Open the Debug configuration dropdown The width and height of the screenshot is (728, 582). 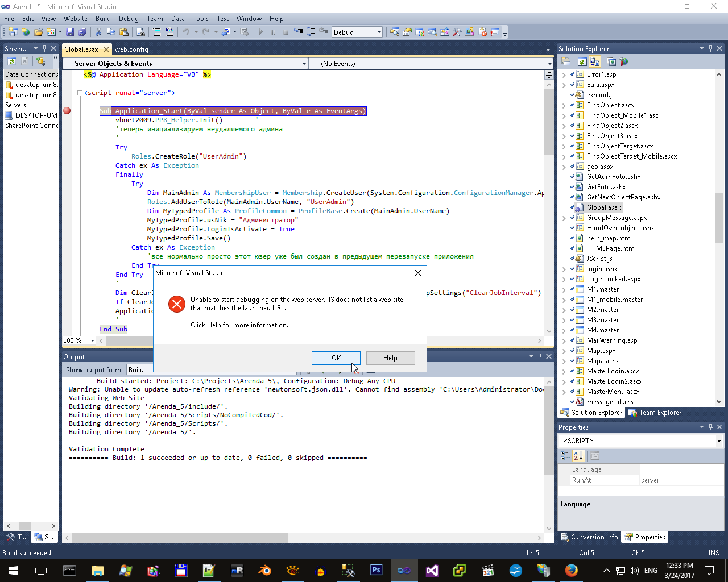379,32
